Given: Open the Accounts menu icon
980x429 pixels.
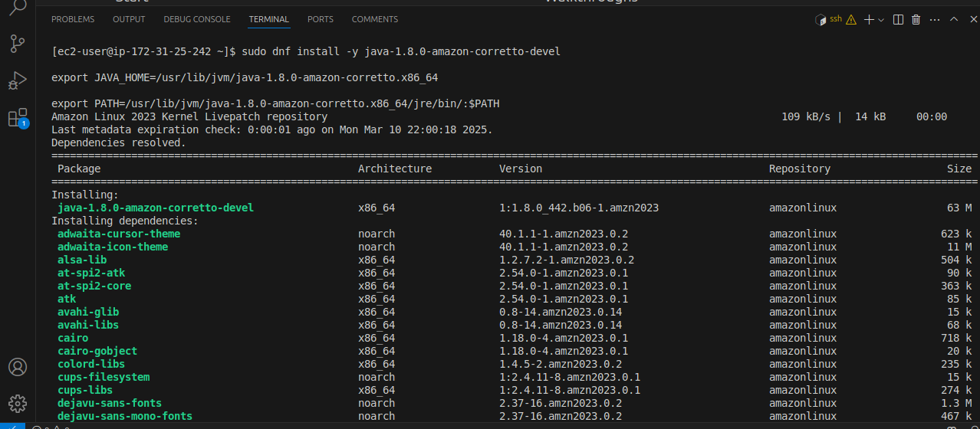Looking at the screenshot, I should pyautogui.click(x=18, y=367).
